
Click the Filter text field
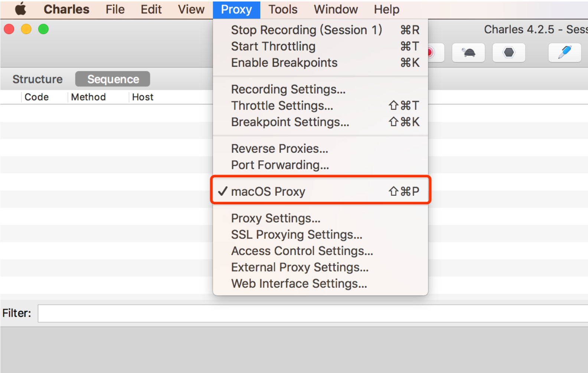coord(313,313)
